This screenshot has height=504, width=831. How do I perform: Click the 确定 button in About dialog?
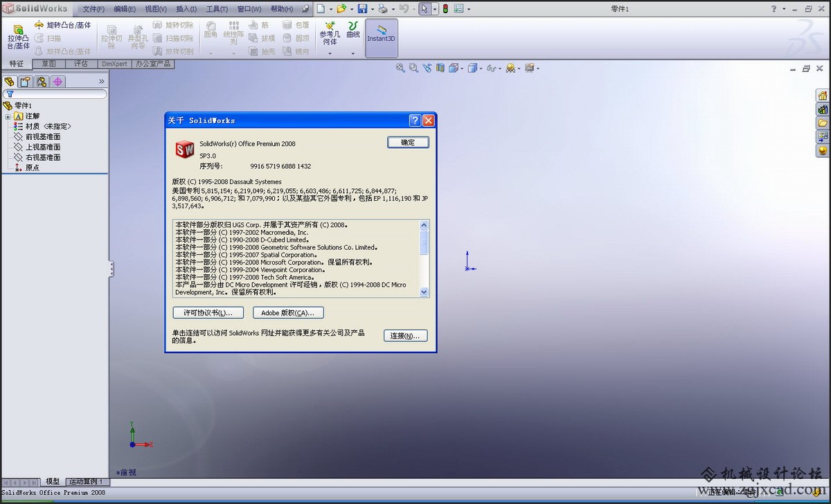pos(408,142)
